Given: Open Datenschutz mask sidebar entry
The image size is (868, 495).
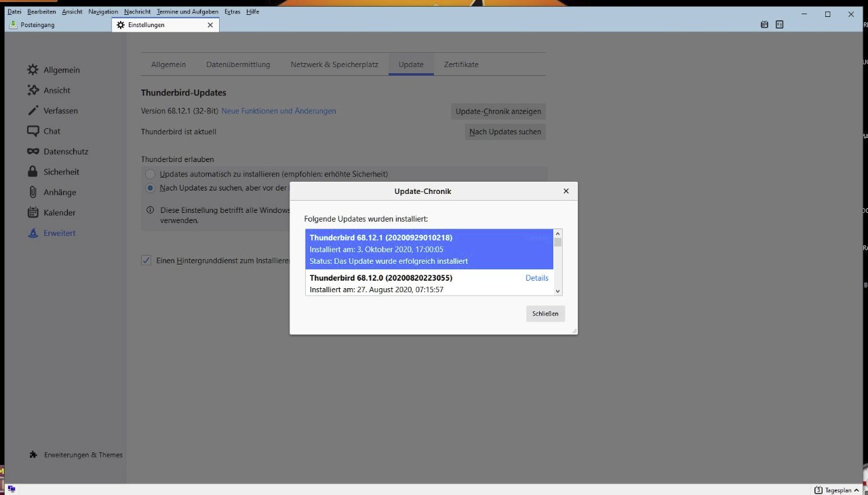Looking at the screenshot, I should [58, 151].
